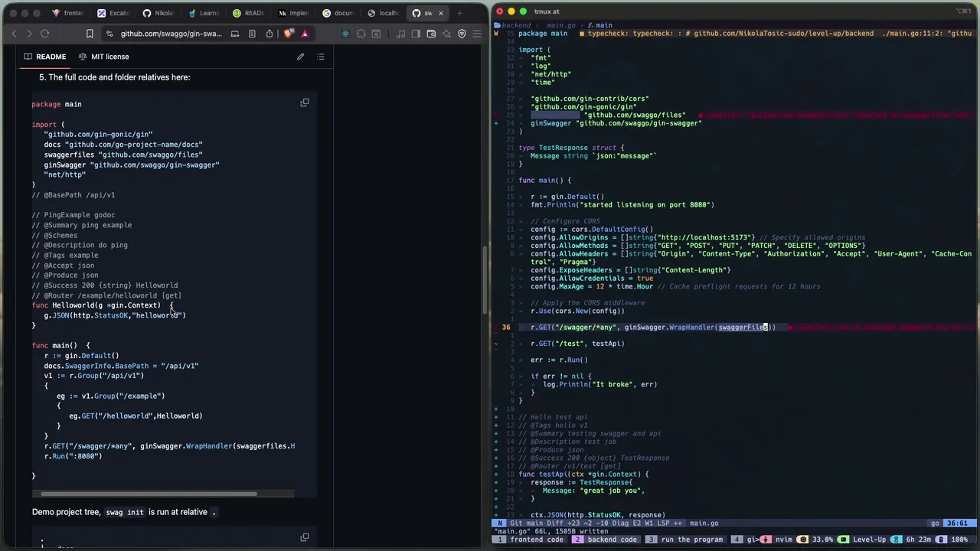Click 'backend' in the nvim breadcrumb

click(517, 25)
